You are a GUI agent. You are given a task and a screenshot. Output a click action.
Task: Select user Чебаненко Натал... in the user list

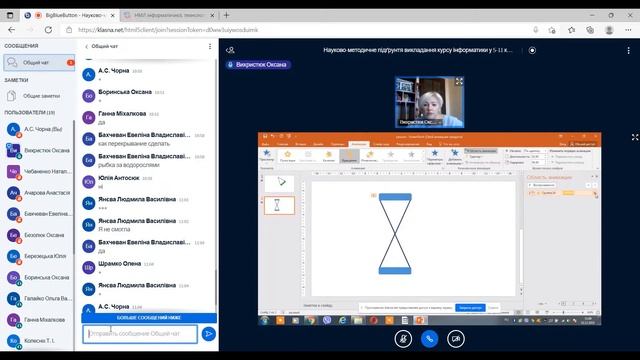[x=39, y=171]
